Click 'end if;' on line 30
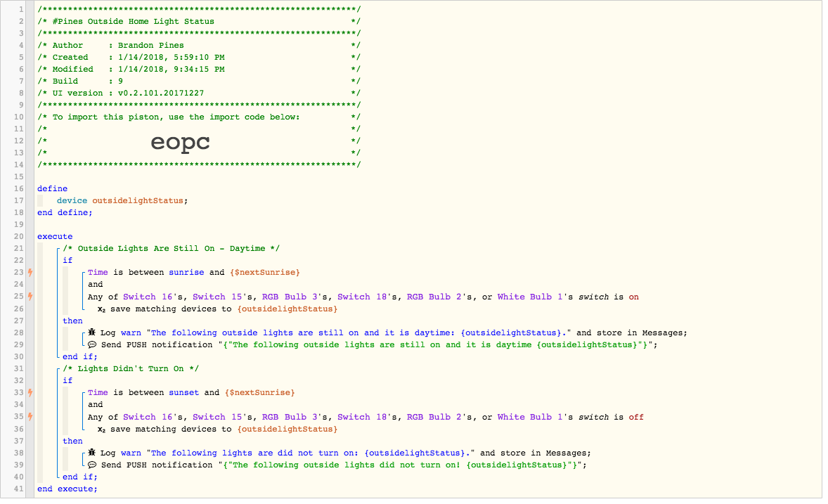828x504 pixels. [80, 356]
